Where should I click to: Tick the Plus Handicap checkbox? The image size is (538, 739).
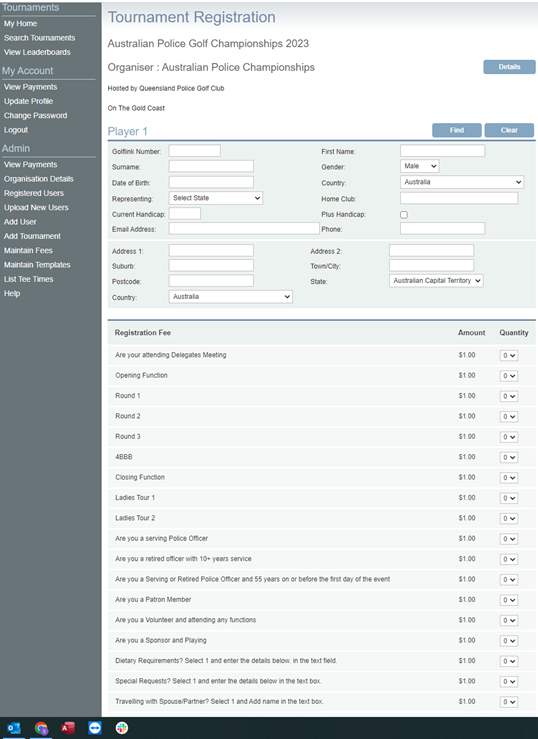(x=404, y=215)
